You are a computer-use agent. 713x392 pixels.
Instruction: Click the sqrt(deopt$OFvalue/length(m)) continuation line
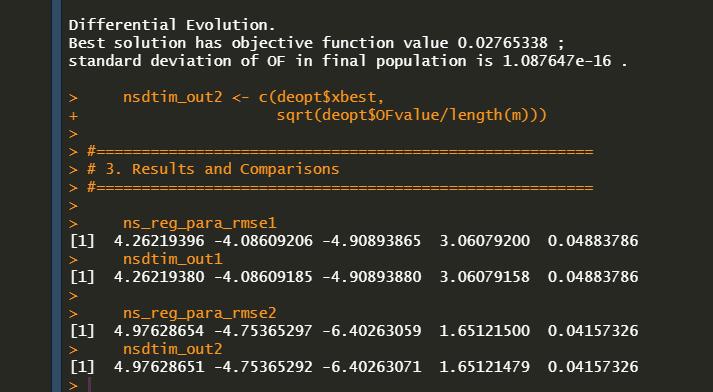[412, 115]
